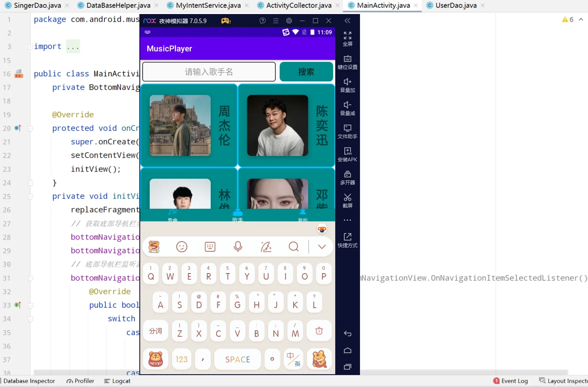Open the Logcat tool window
This screenshot has width=588, height=387.
[118, 381]
